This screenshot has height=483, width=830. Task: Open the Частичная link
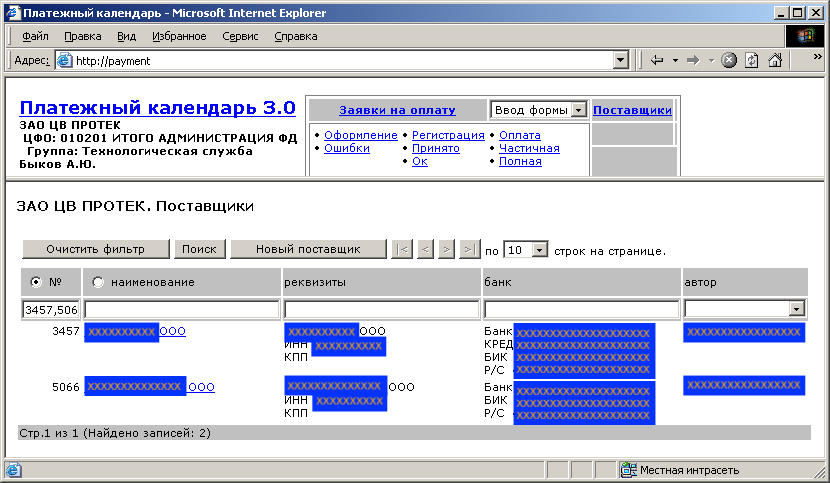(529, 148)
